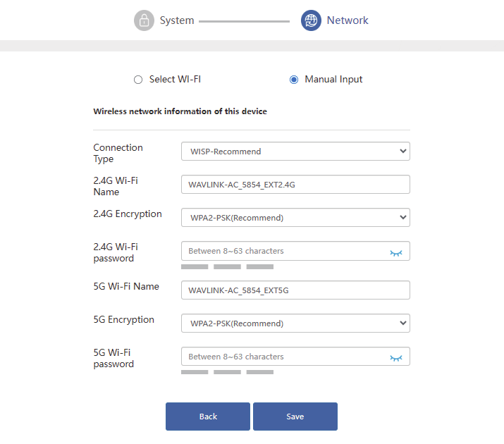Click the Save button
The width and height of the screenshot is (504, 444).
click(x=295, y=417)
